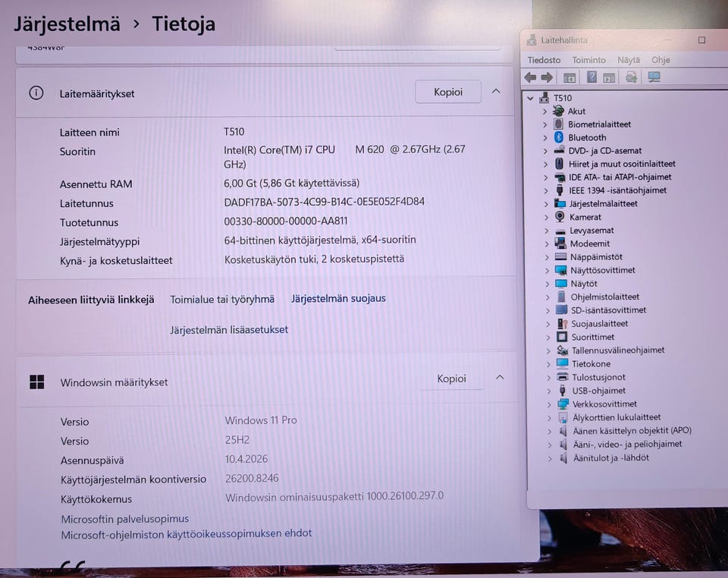Screen dimensions: 728x578
Task: Select the Kamerat webcam icon
Action: 560,216
